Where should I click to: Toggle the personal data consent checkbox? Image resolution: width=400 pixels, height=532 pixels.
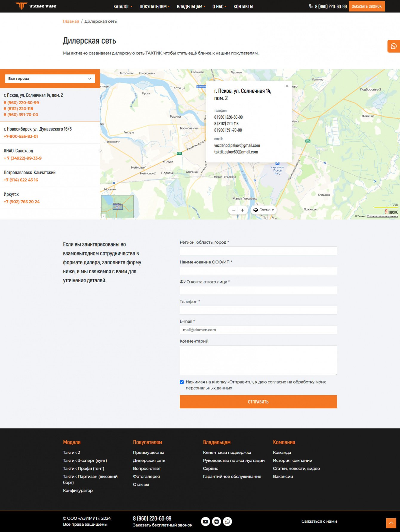click(182, 382)
